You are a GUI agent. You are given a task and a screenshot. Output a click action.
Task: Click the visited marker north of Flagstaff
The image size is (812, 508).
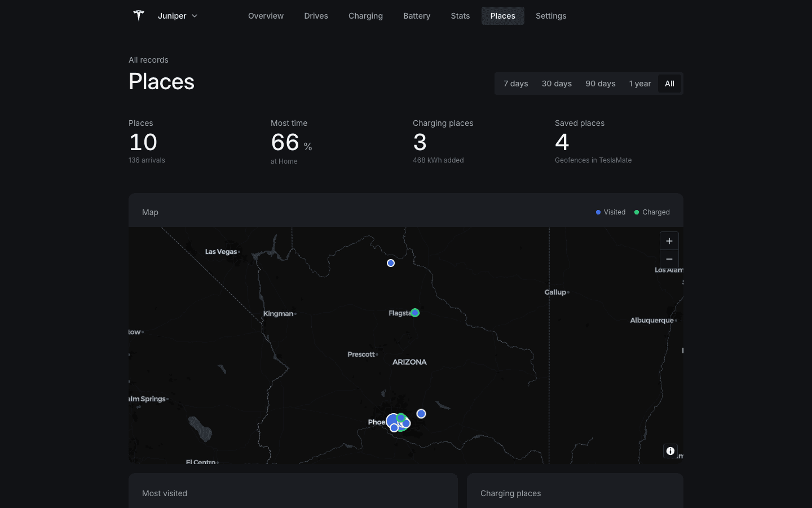pos(391,263)
